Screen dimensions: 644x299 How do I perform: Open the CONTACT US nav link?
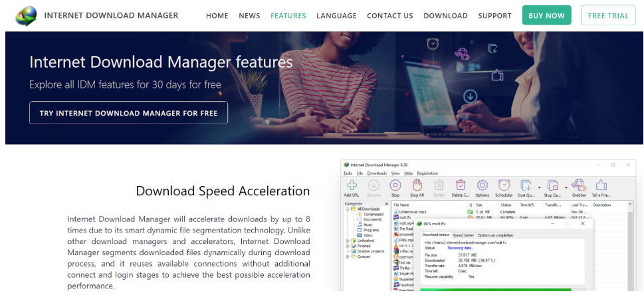[x=389, y=15]
